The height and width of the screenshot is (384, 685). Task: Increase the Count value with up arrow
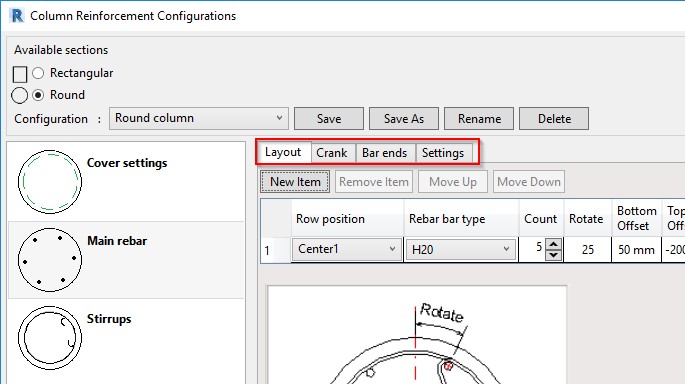click(x=554, y=244)
